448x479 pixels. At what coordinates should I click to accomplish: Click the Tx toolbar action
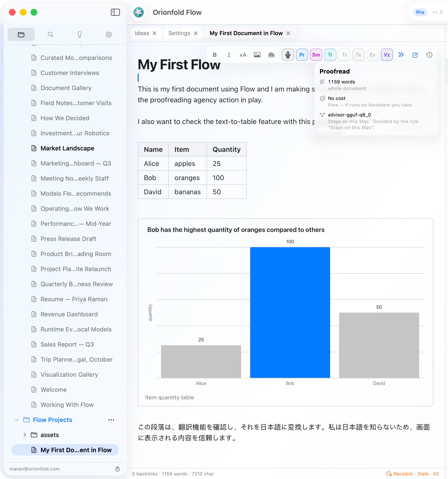pos(358,55)
